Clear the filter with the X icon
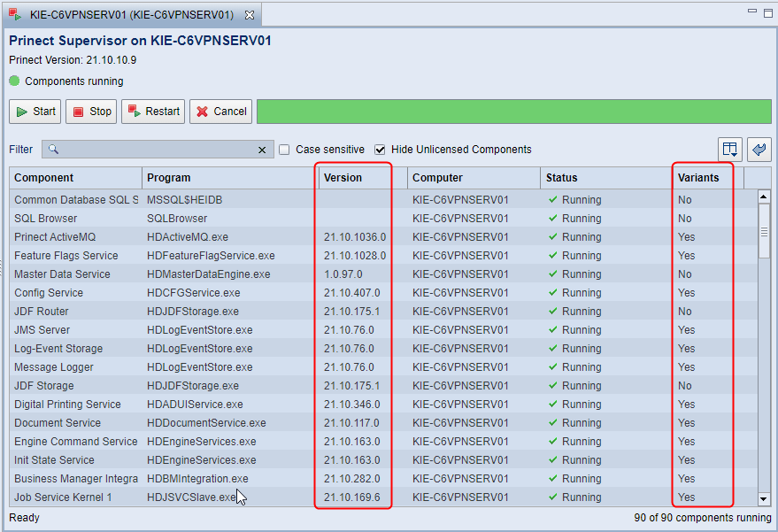This screenshot has width=778, height=532. click(x=261, y=150)
